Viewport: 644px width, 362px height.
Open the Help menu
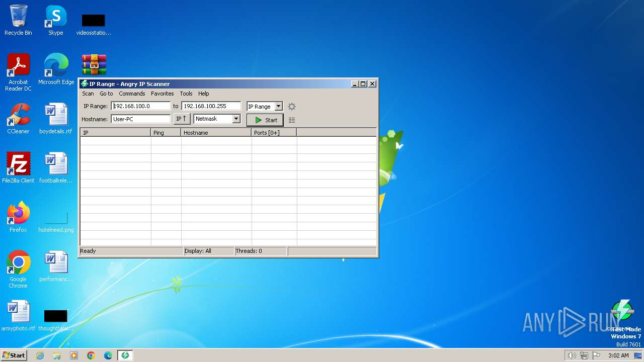[203, 94]
